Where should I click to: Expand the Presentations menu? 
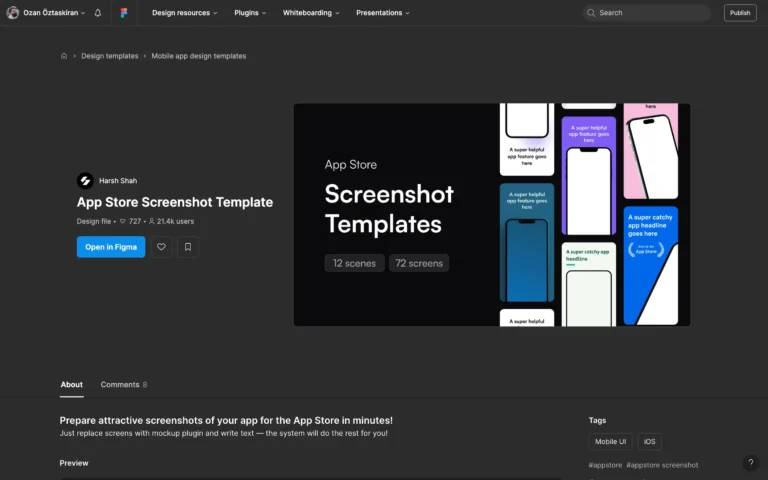click(383, 13)
